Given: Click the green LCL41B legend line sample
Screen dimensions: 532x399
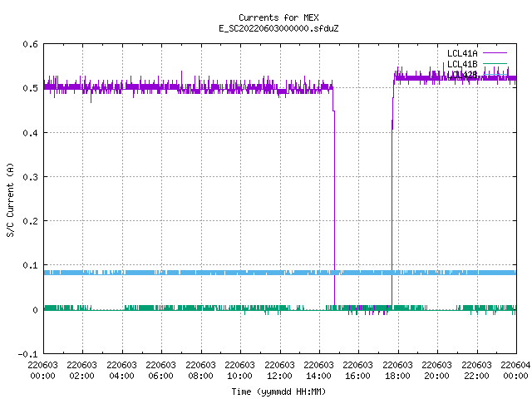Looking at the screenshot, I should click(x=495, y=63).
